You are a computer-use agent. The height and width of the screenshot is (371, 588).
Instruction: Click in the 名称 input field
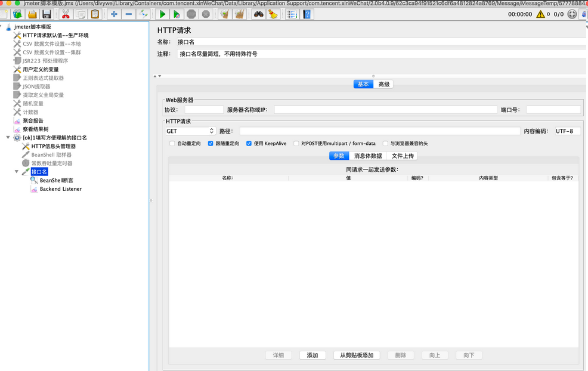coord(382,42)
